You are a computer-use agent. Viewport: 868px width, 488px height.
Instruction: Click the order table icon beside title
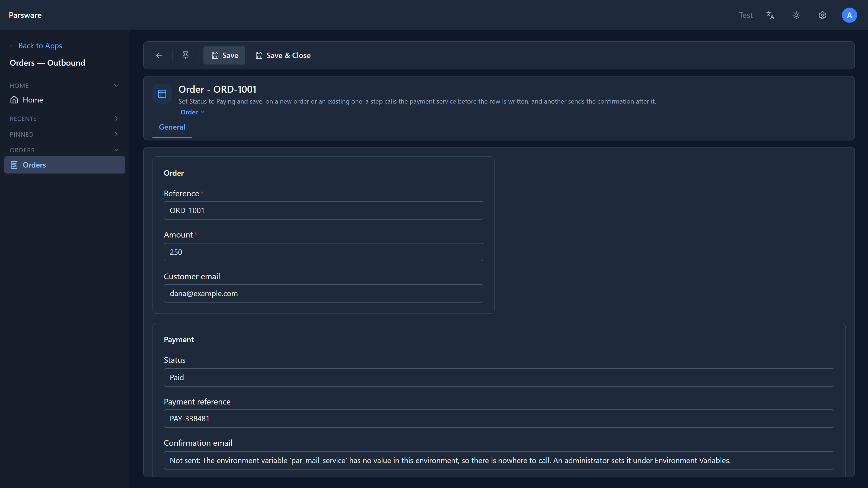(162, 94)
